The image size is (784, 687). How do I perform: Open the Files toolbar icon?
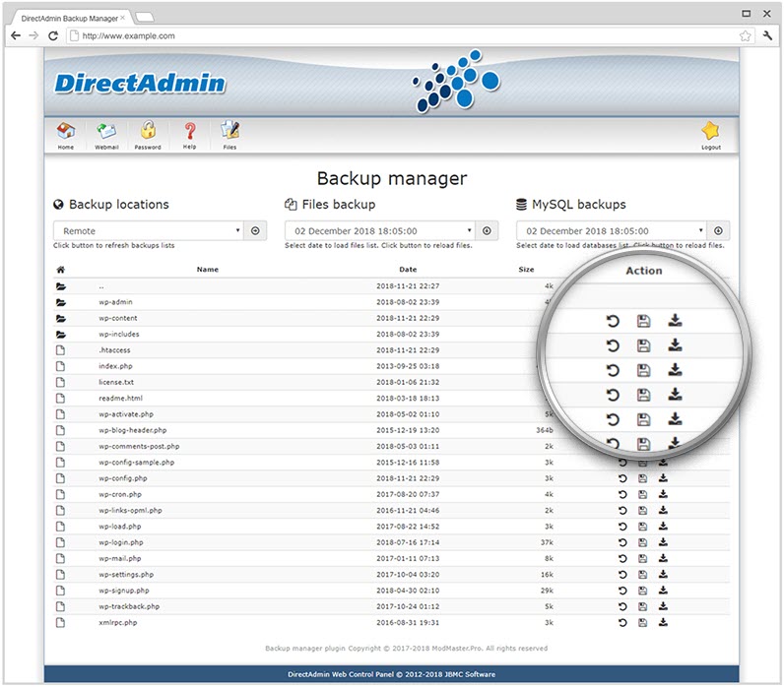pyautogui.click(x=229, y=132)
